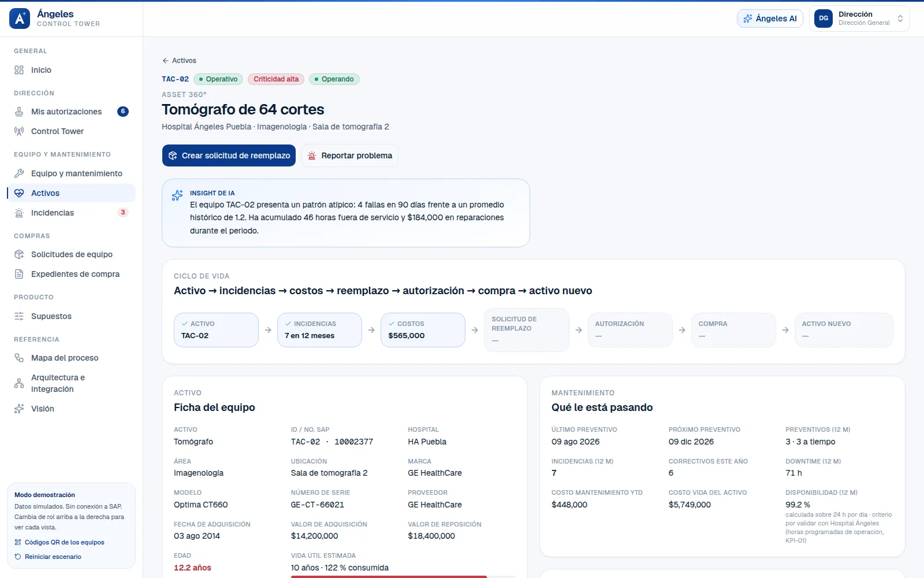Click the Expedientes de compra document icon
This screenshot has height=578, width=924.
click(19, 274)
